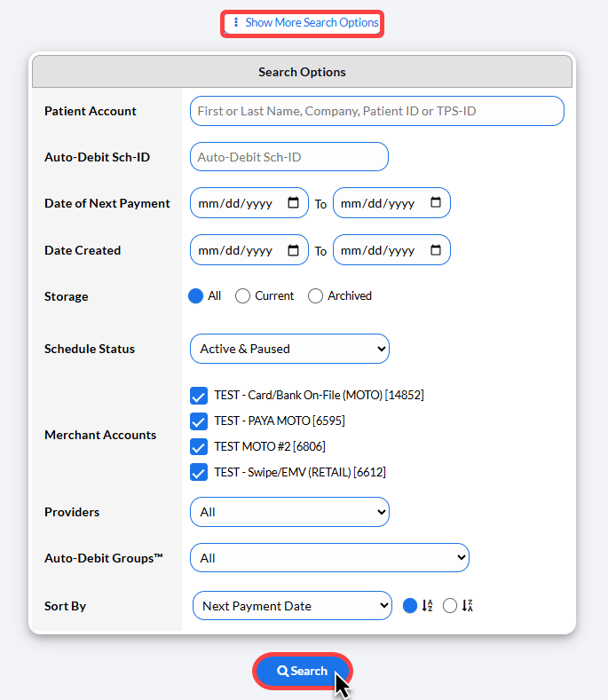Click the 'Providers' label
This screenshot has width=608, height=700.
[72, 512]
